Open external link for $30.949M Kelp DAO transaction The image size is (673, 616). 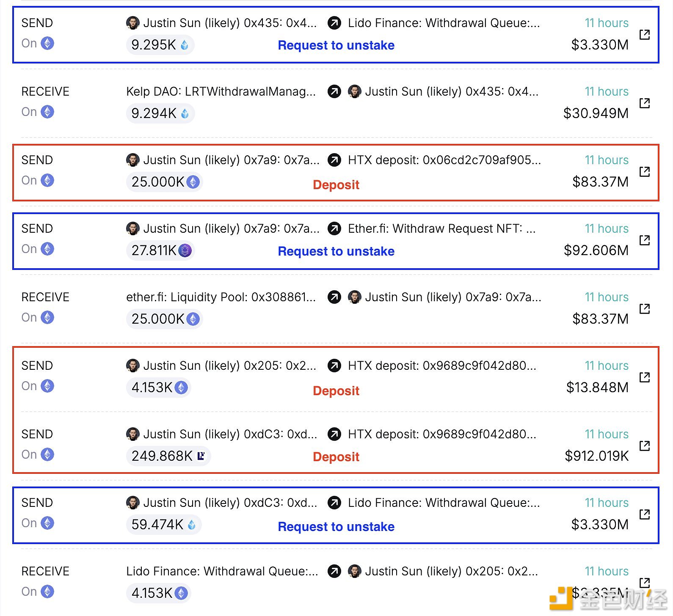point(644,103)
